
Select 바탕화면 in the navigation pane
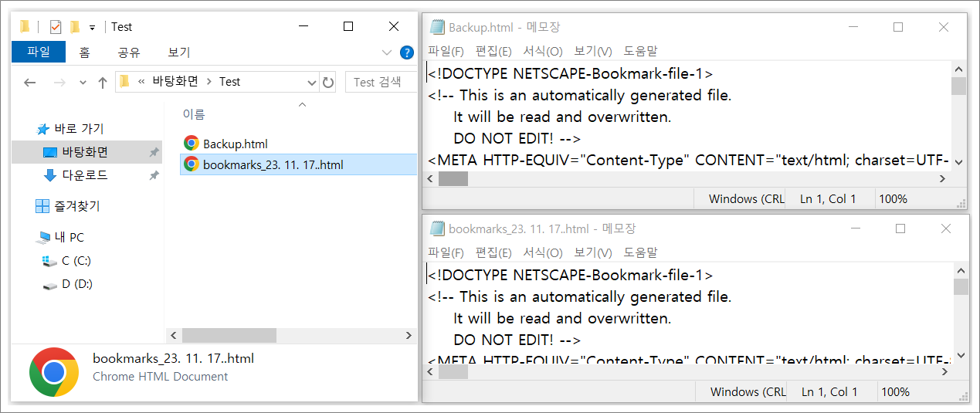click(x=85, y=152)
